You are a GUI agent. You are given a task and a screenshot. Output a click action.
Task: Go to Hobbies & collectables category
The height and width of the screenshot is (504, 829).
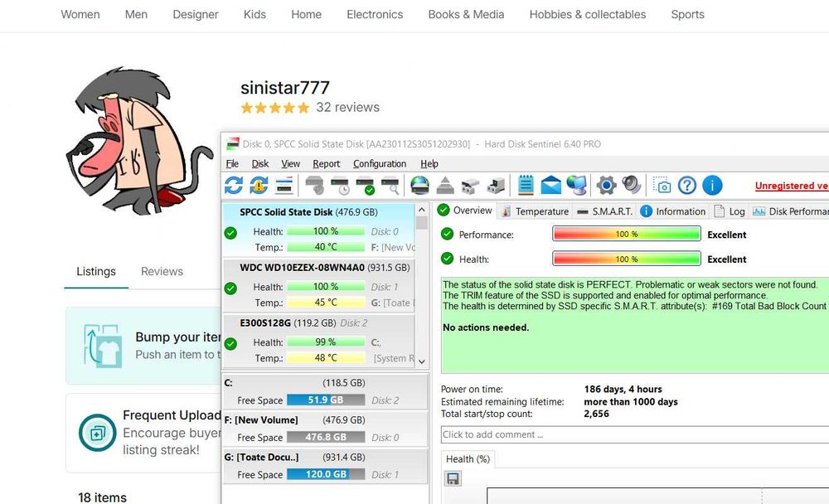click(x=588, y=15)
